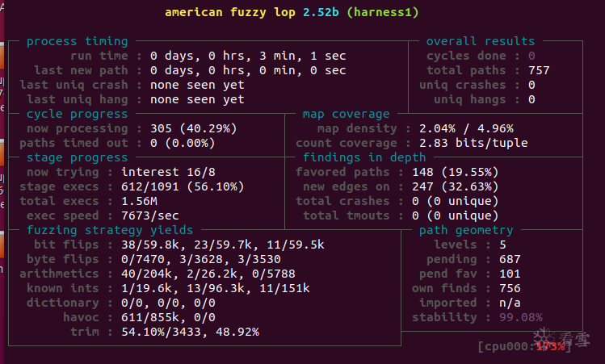Select the 'path geometry' section header
The height and width of the screenshot is (364, 605).
click(x=466, y=230)
